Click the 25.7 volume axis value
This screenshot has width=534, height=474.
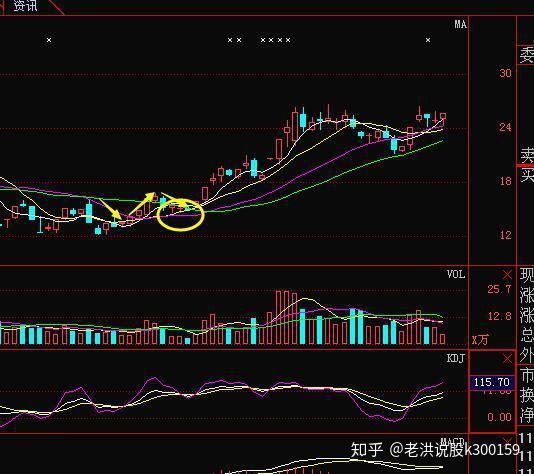click(499, 289)
